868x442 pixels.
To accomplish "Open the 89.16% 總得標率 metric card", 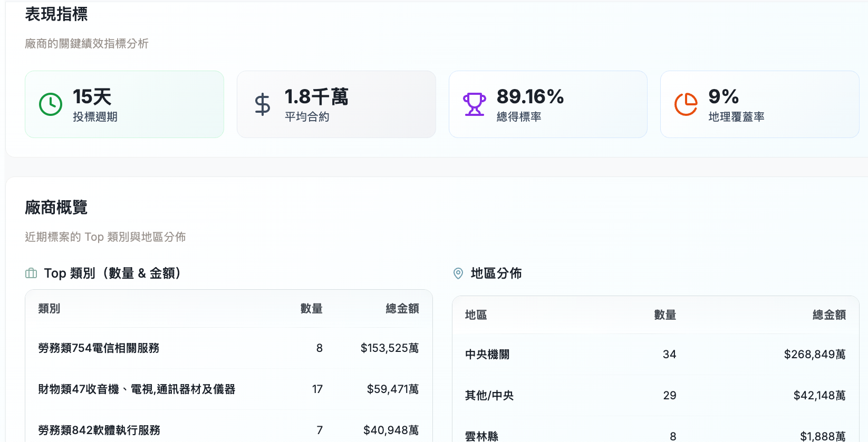I will [548, 104].
